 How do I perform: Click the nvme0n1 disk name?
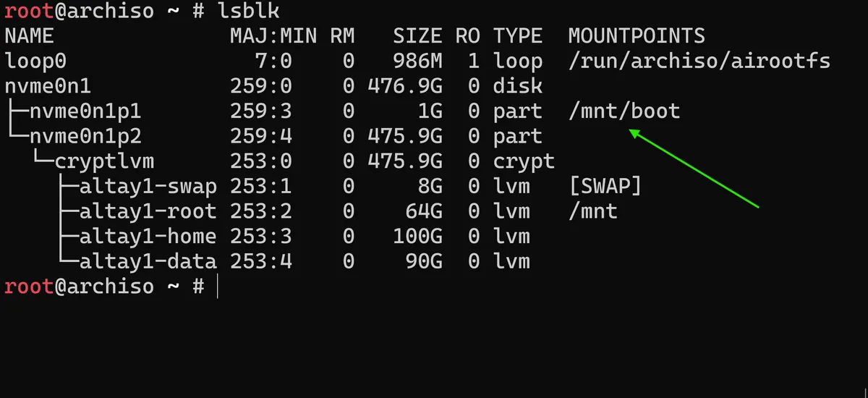[x=48, y=86]
